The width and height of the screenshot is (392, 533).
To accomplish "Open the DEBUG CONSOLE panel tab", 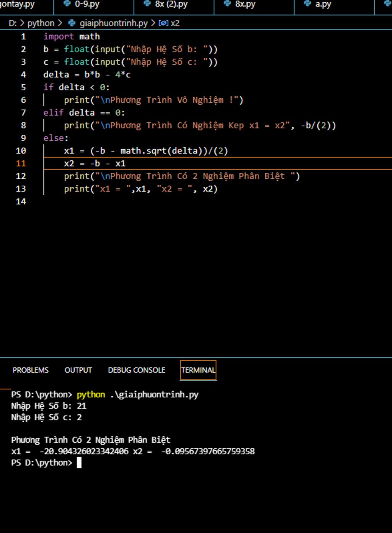I will 137,370.
